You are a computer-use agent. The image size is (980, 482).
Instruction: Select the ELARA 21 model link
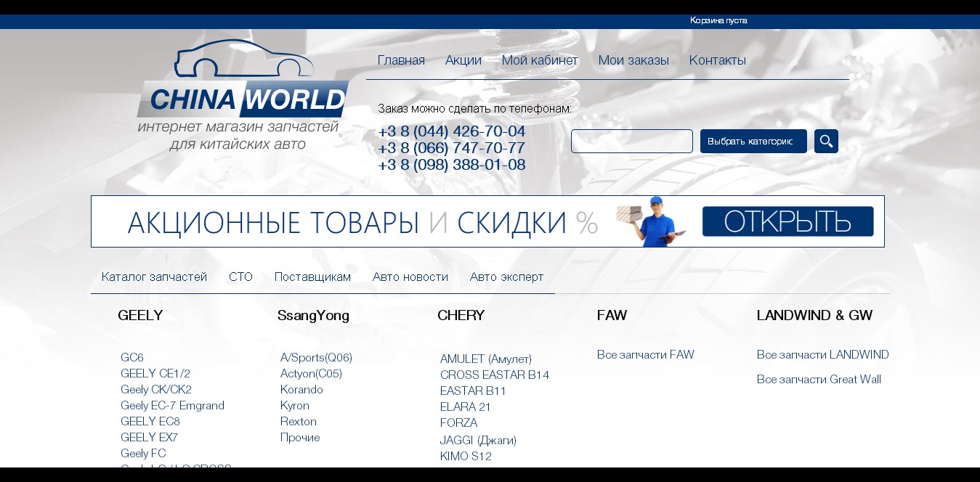[x=466, y=407]
